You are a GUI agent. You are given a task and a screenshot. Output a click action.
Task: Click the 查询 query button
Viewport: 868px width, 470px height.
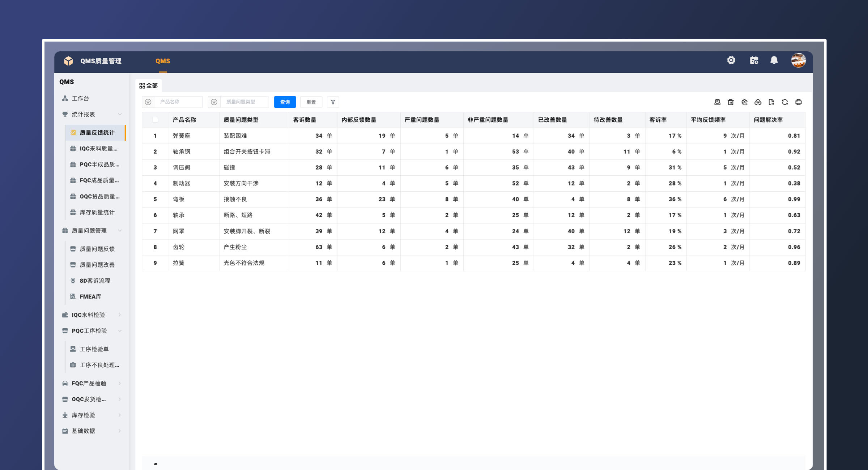(285, 102)
